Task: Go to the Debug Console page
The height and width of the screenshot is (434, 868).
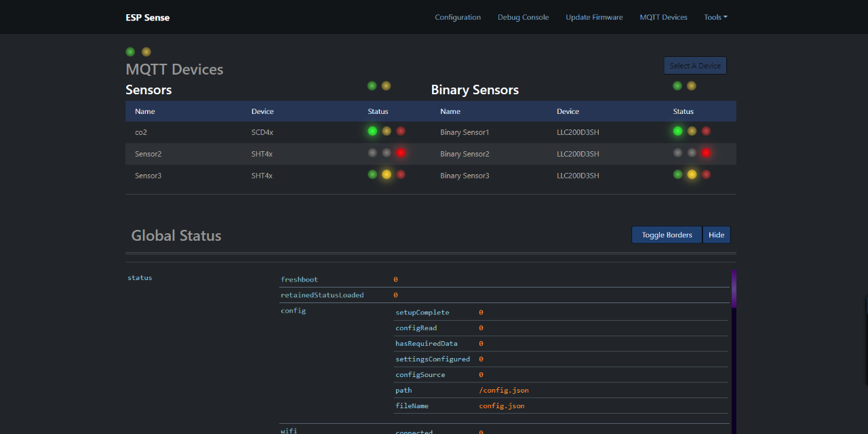Action: coord(523,17)
